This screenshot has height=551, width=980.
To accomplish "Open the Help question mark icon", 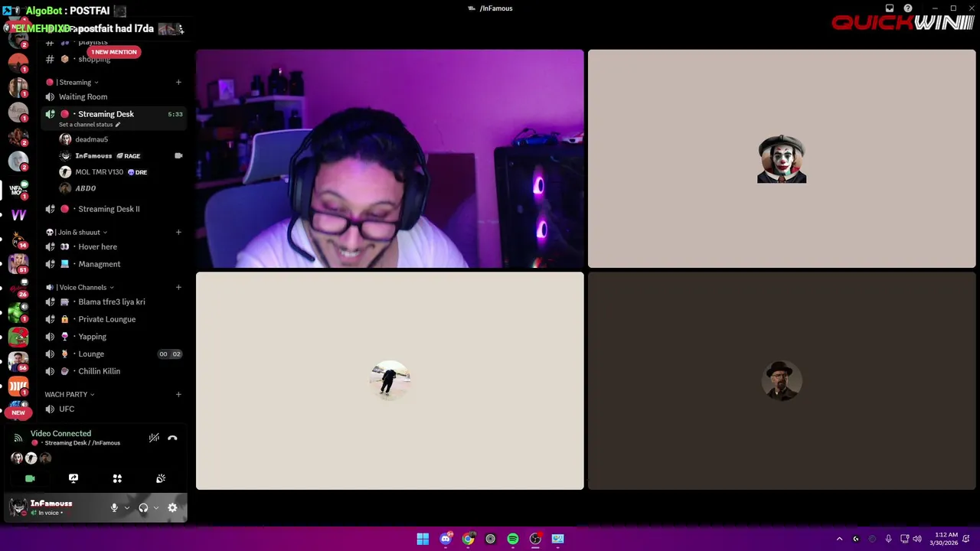I will point(908,8).
